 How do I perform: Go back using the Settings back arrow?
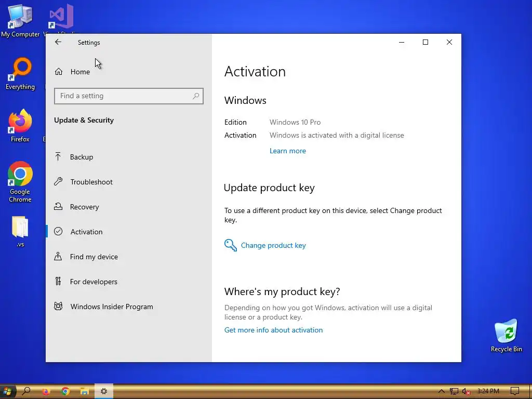pos(58,42)
